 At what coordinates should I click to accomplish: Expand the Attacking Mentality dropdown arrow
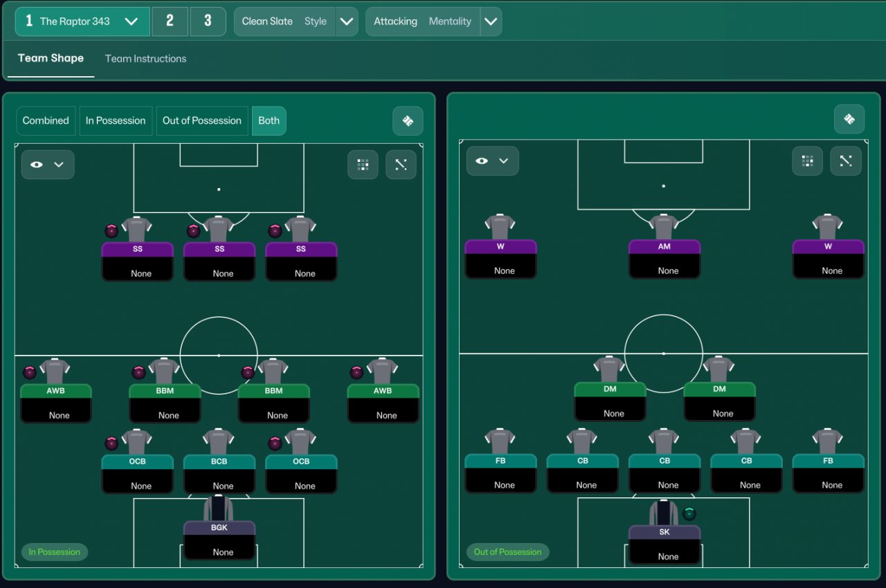[x=491, y=21]
